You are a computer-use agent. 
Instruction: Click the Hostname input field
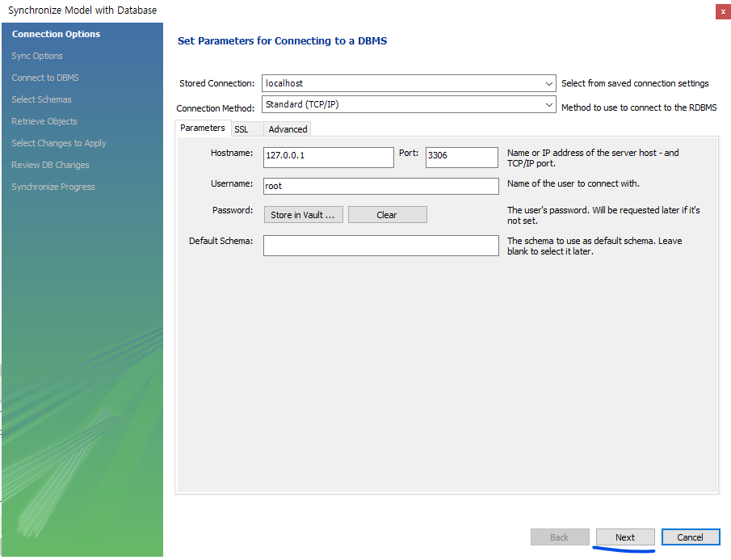328,158
